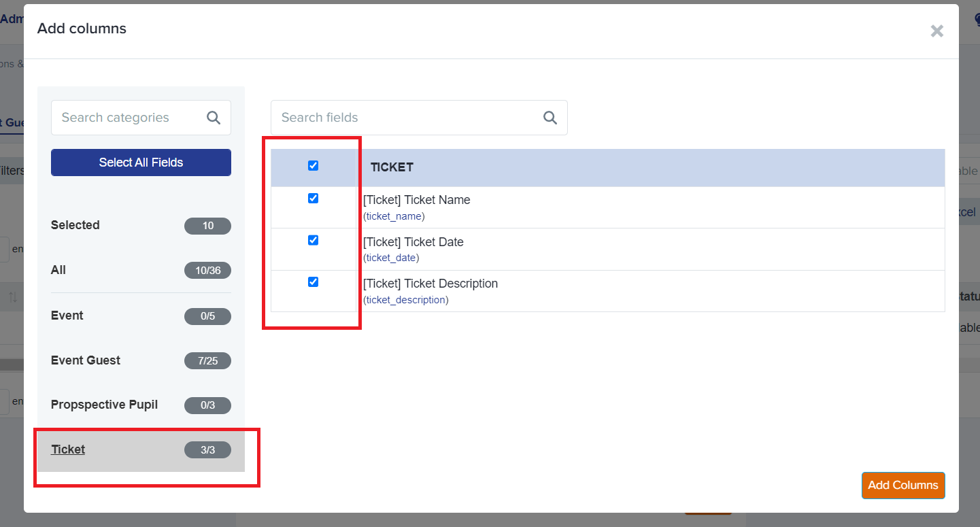The height and width of the screenshot is (527, 980).
Task: Open the ticket_name field link
Action: pos(394,216)
